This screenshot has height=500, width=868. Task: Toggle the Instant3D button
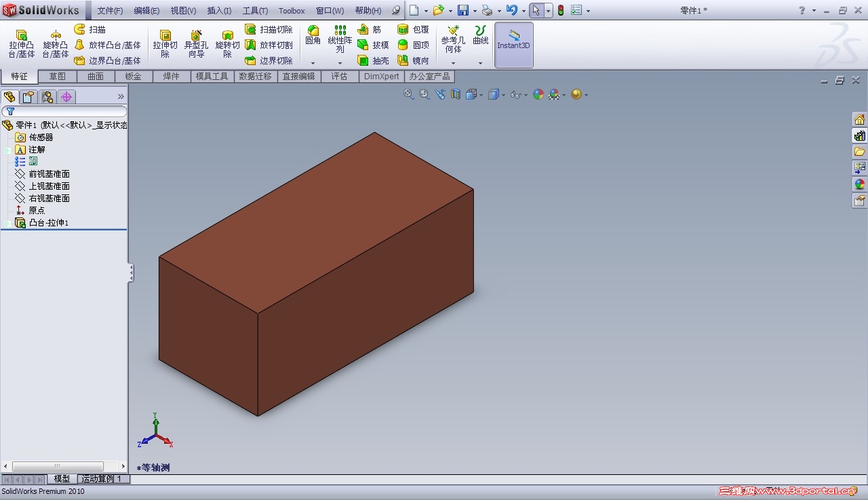[514, 45]
